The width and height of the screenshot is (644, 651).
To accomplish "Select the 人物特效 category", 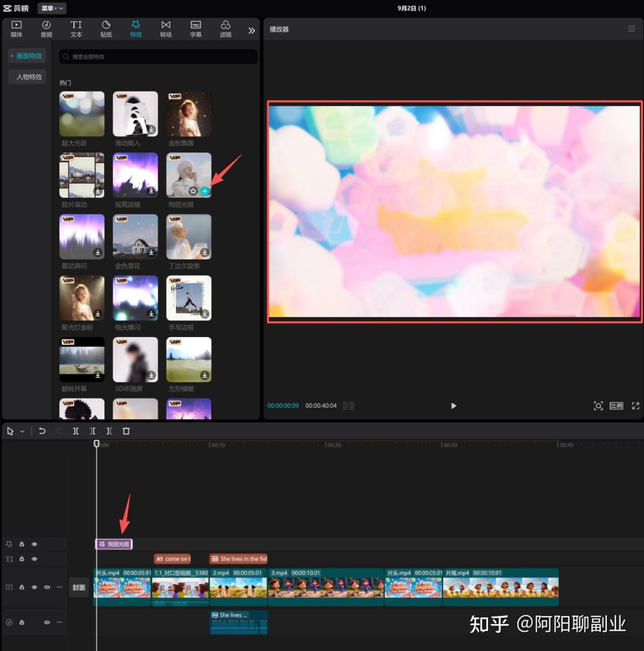I will [x=29, y=77].
